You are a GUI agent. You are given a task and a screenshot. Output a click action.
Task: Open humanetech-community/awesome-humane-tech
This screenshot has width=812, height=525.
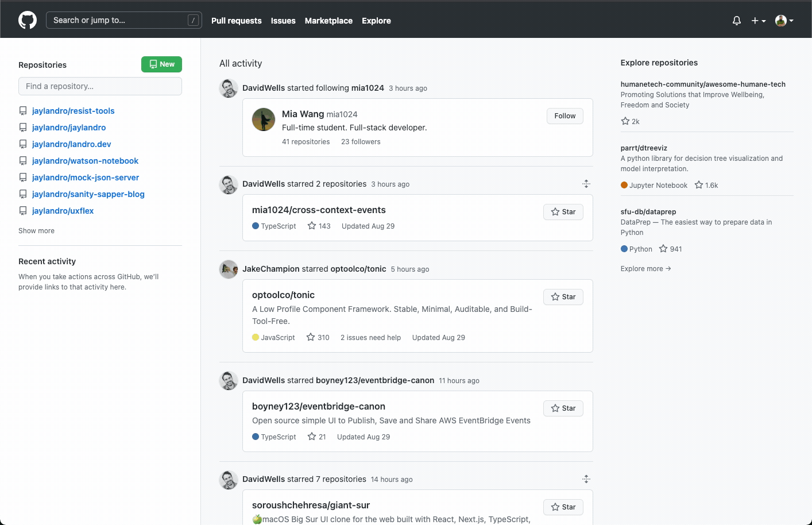click(703, 84)
